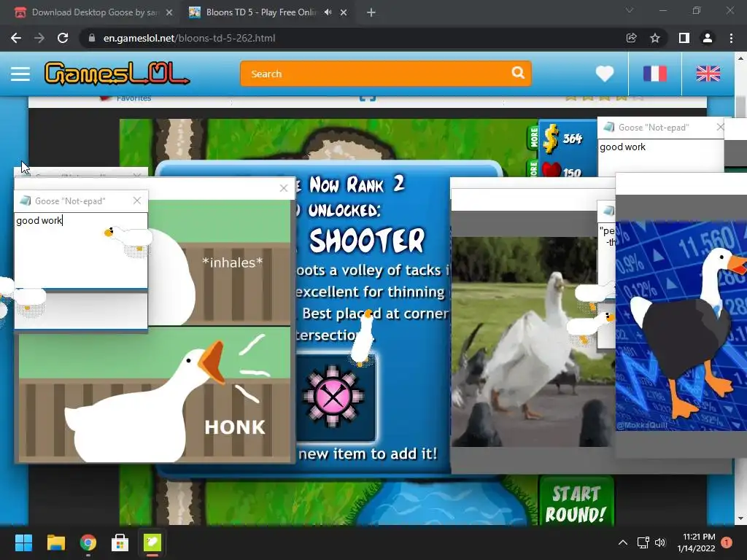Screen dimensions: 747x560
Task: Switch to the Bloons TD 5 tab
Action: [260, 12]
